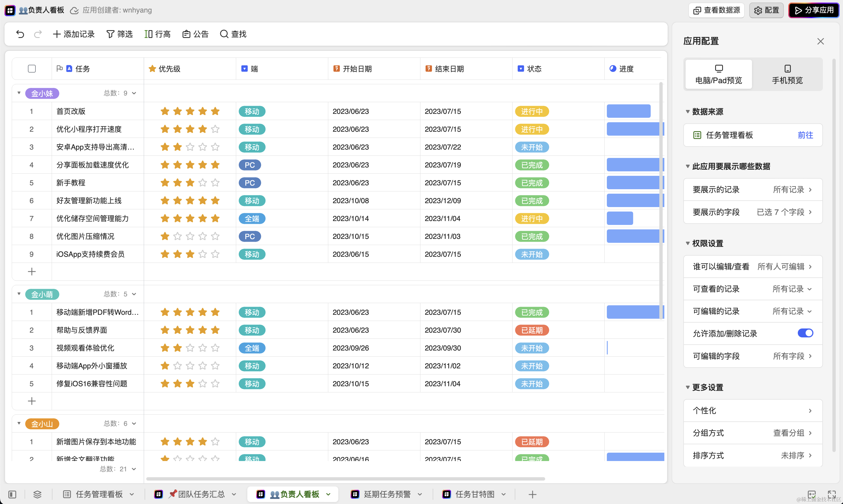Switch to 延期任务预警 tab
843x504 pixels.
(x=387, y=494)
